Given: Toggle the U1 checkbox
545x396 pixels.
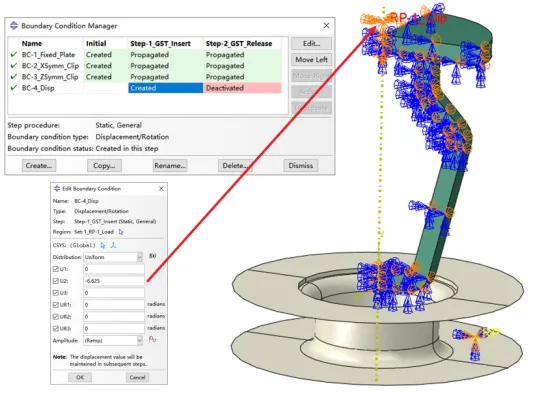Looking at the screenshot, I should [56, 269].
